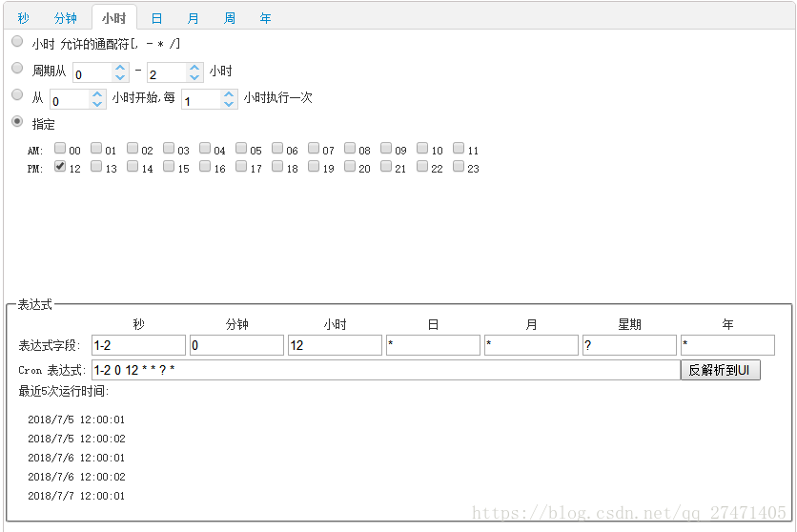Enable the hour 10 checkbox
Screen dimensions: 797x532
pos(422,148)
